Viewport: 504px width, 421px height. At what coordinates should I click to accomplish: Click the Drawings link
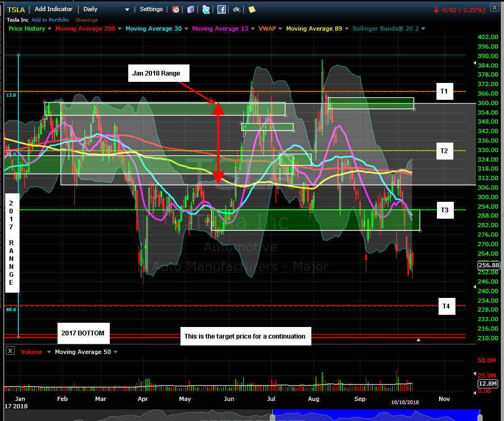tap(87, 20)
